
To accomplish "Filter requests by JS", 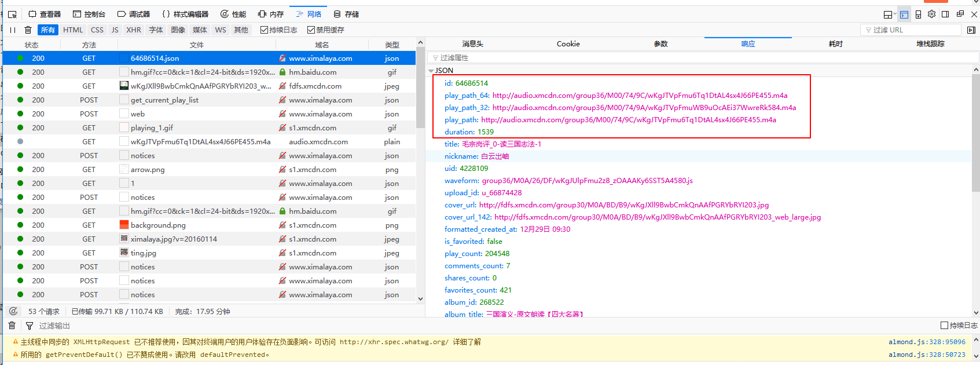I will [115, 30].
